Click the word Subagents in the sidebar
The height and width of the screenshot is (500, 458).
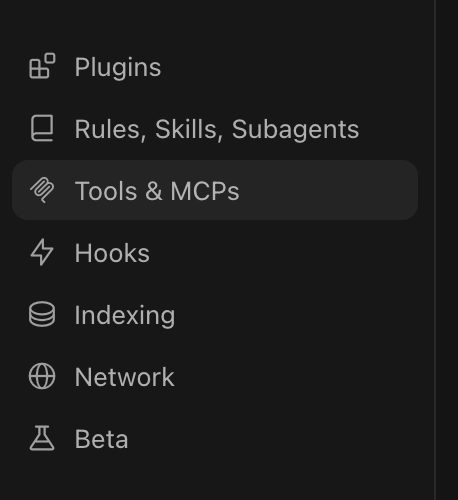coord(295,129)
